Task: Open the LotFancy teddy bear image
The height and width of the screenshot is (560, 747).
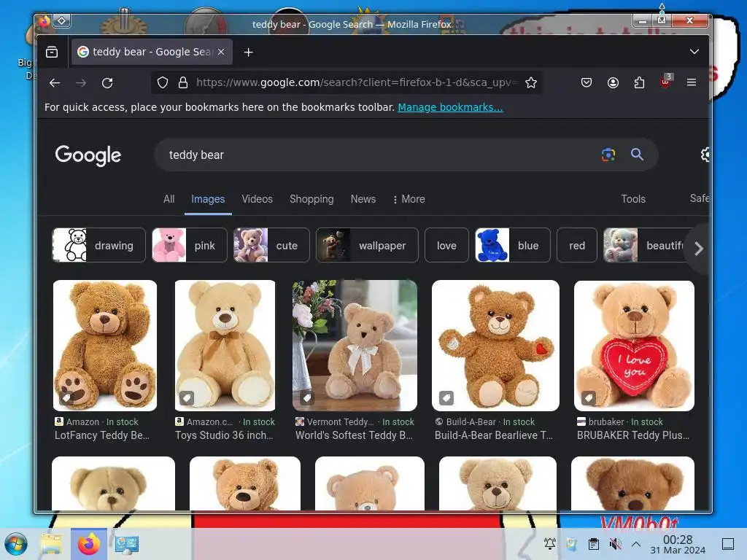Action: [x=105, y=345]
